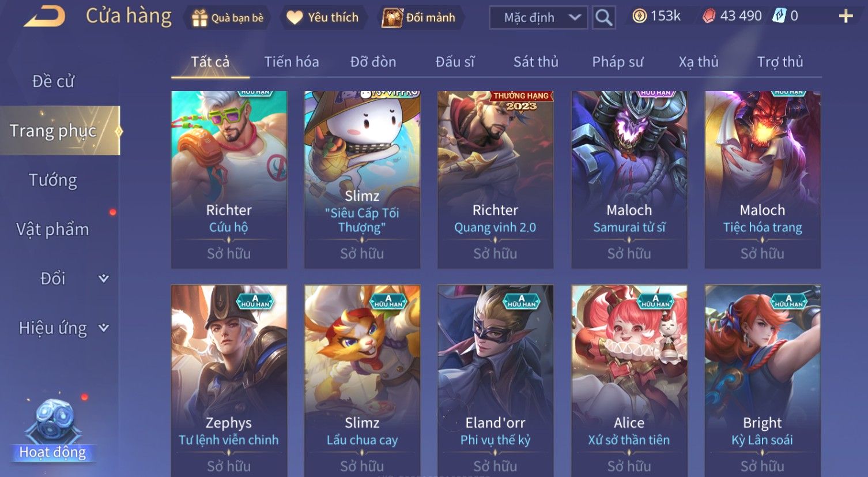Viewport: 868px width, 477px height.
Task: Add currency with the plus icon
Action: (846, 16)
